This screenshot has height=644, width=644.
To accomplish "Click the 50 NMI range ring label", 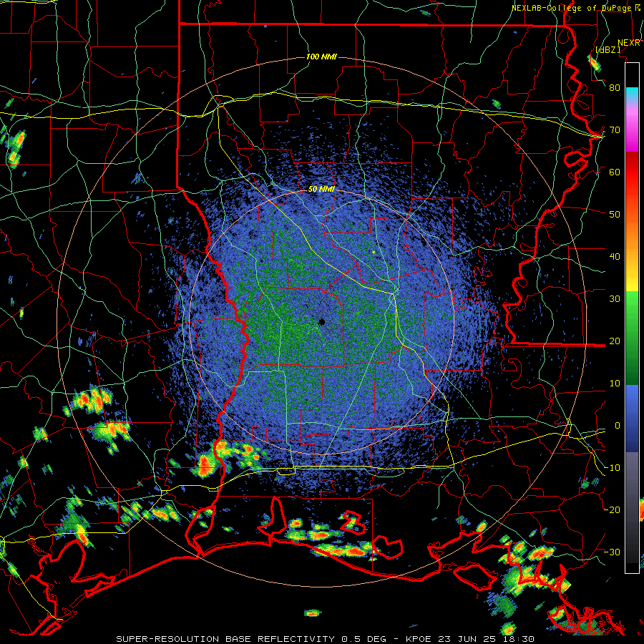I will [321, 190].
